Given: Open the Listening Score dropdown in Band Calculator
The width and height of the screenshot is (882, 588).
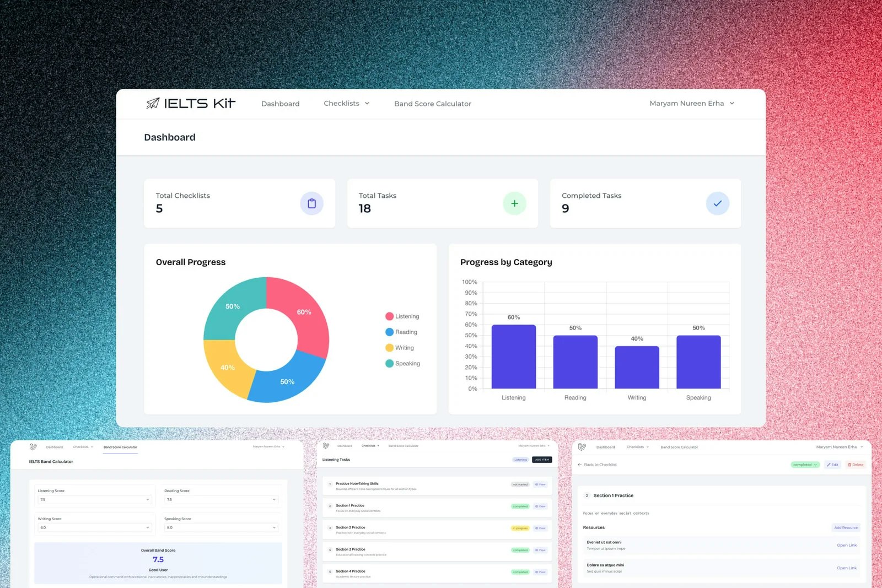Looking at the screenshot, I should (x=94, y=499).
